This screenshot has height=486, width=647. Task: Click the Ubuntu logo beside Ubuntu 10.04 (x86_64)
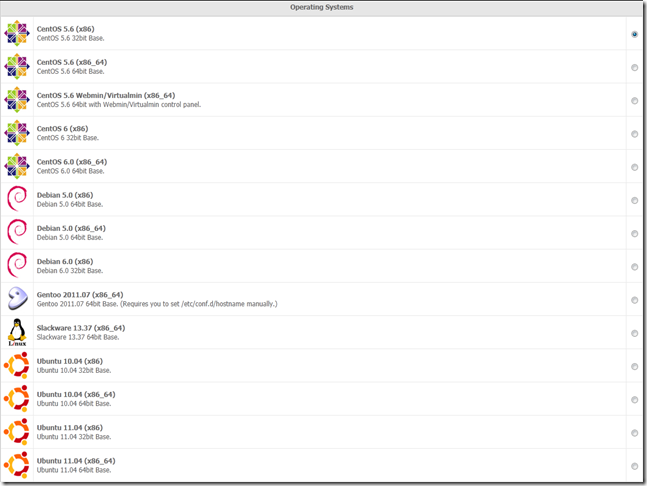pyautogui.click(x=17, y=399)
